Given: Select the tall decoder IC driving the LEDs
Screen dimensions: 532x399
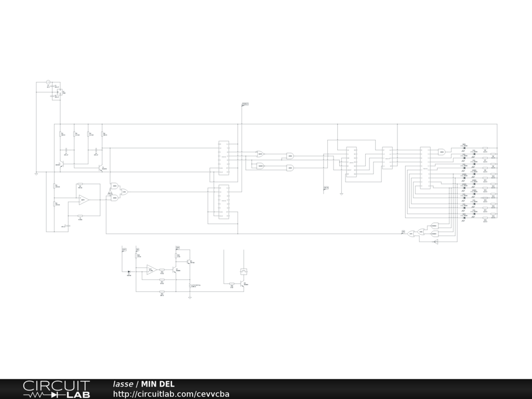Looking at the screenshot, I should (425, 168).
